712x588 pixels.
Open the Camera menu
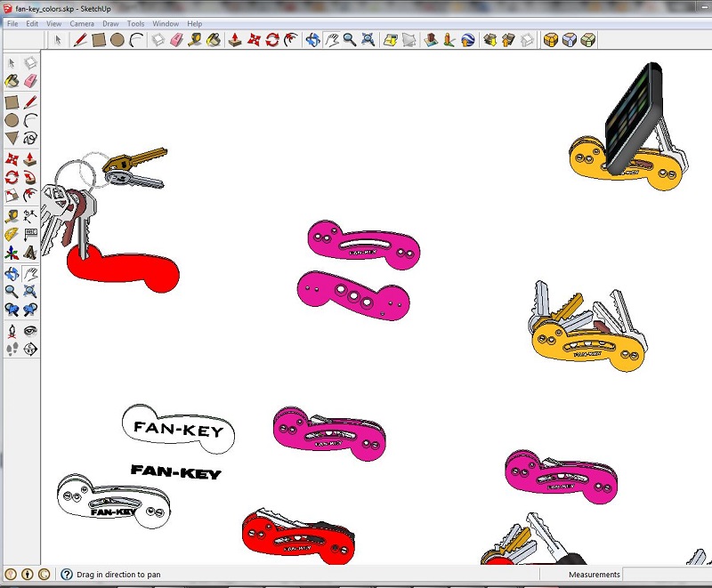(x=82, y=24)
